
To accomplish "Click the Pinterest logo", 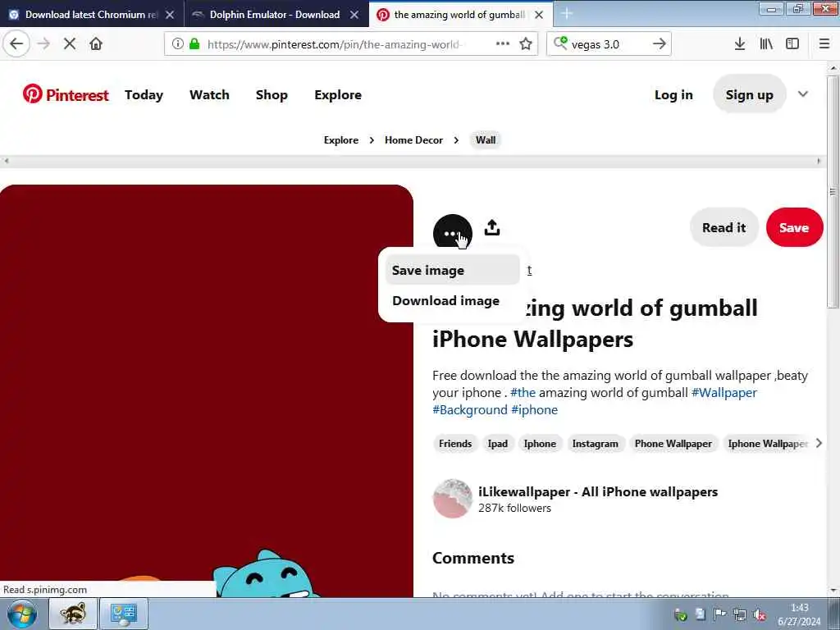I will (66, 94).
